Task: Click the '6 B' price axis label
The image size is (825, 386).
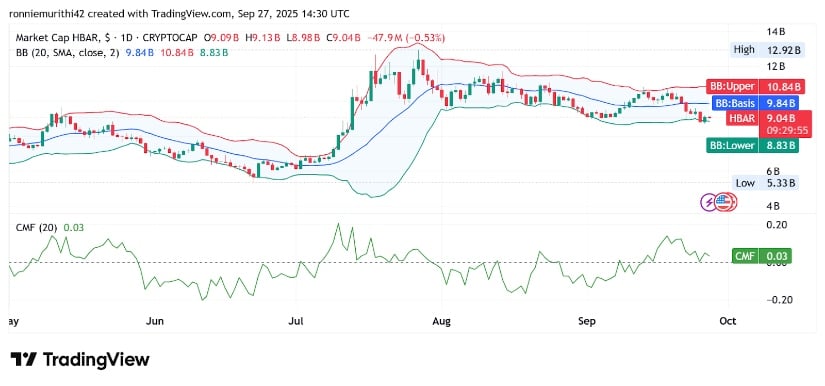Action: [x=773, y=171]
